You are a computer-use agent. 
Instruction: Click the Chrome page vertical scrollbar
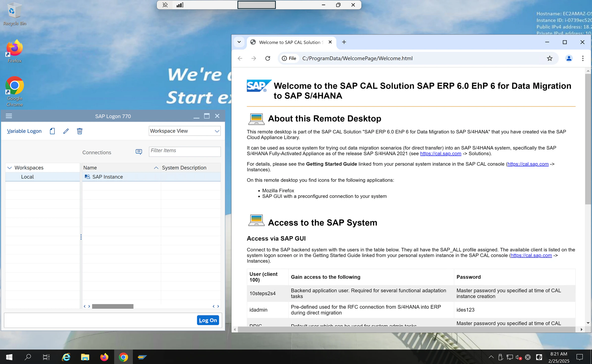click(588, 139)
